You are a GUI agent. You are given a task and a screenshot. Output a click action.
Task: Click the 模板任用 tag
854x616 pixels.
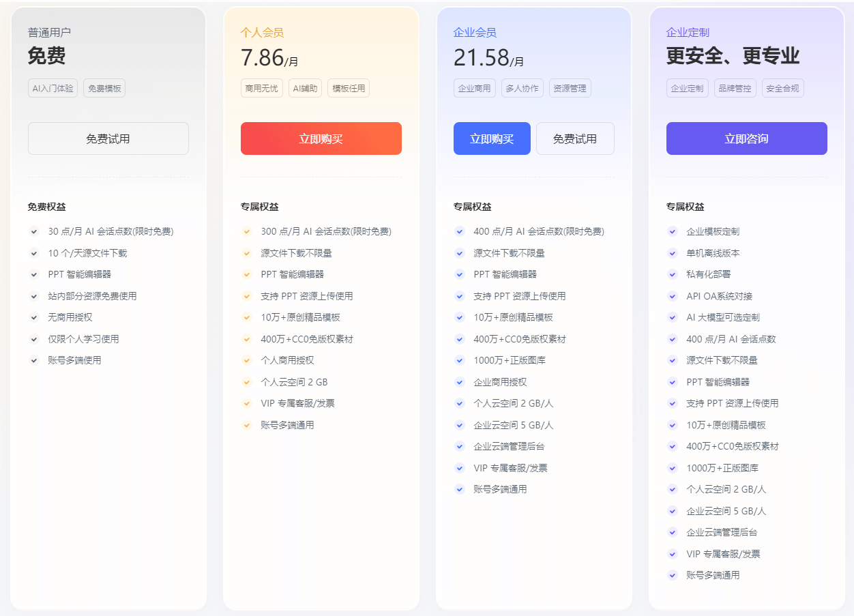tap(349, 88)
